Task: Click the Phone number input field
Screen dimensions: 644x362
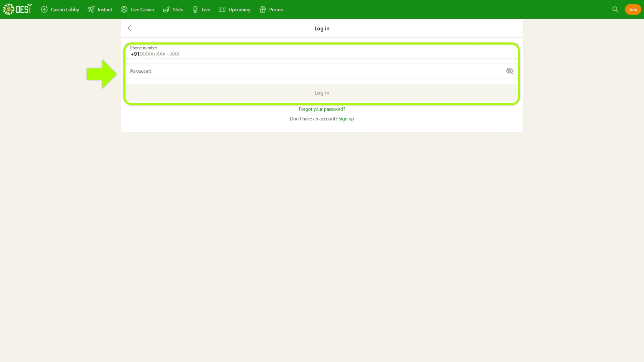Action: [302, 54]
